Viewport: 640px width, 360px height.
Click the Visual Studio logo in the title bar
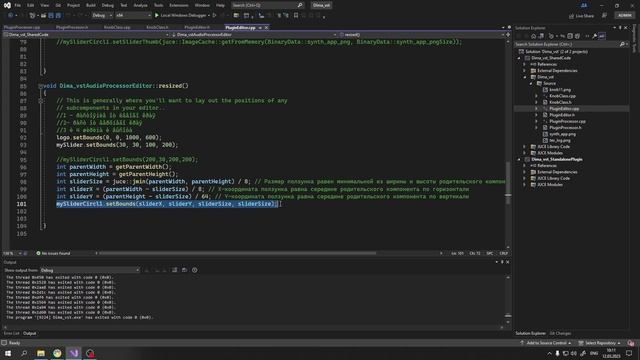coord(7,5)
